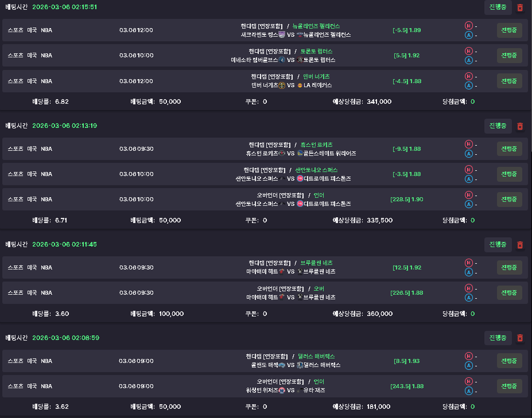532x418 pixels.
Task: Remove the bet slip placed at 02:11:45
Action: pyautogui.click(x=520, y=245)
